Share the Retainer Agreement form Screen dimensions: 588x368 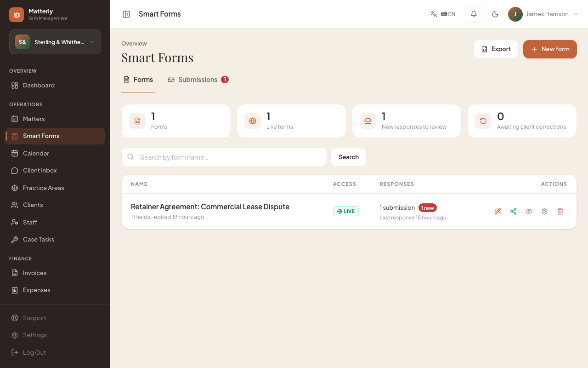click(x=513, y=212)
